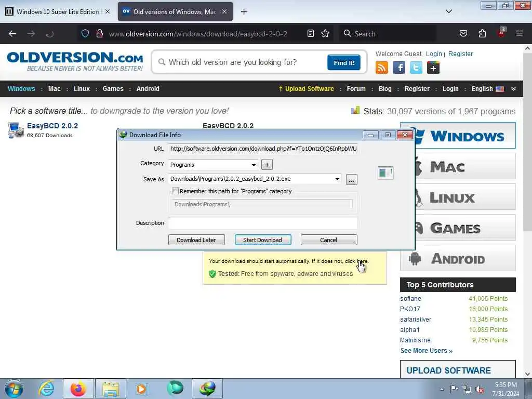The height and width of the screenshot is (399, 532).
Task: Open the Firefox hamburger menu
Action: tap(520, 33)
